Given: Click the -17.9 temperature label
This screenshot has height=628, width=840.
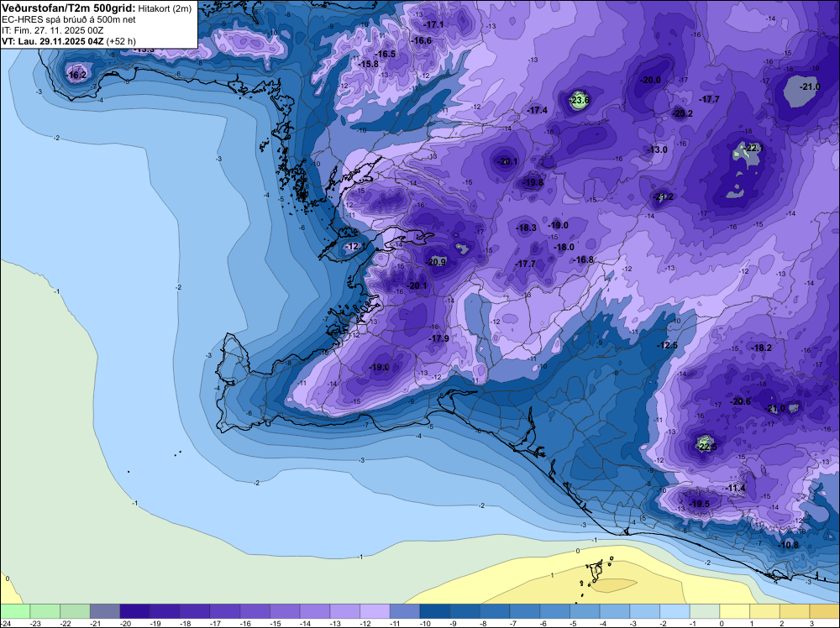Looking at the screenshot, I should tap(439, 338).
